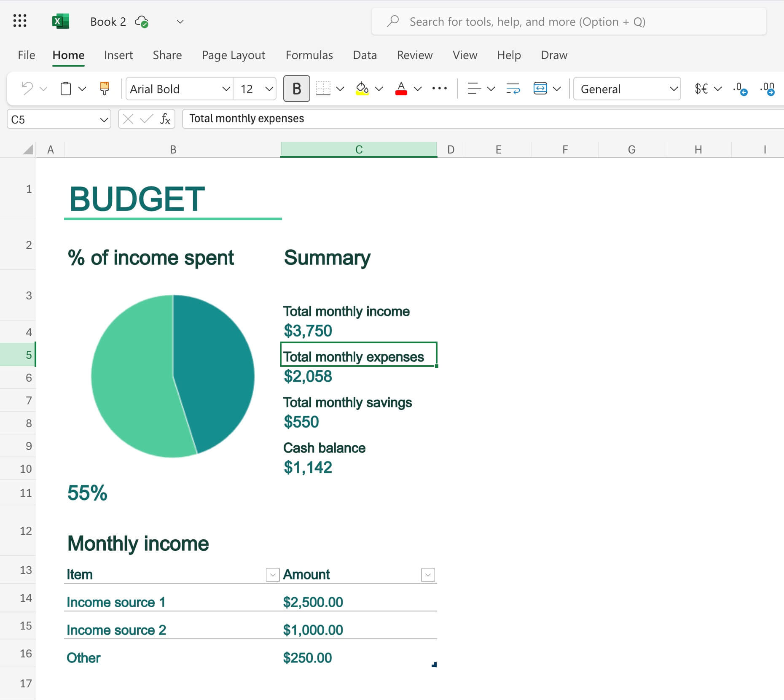Click the currency format icon

tap(701, 89)
